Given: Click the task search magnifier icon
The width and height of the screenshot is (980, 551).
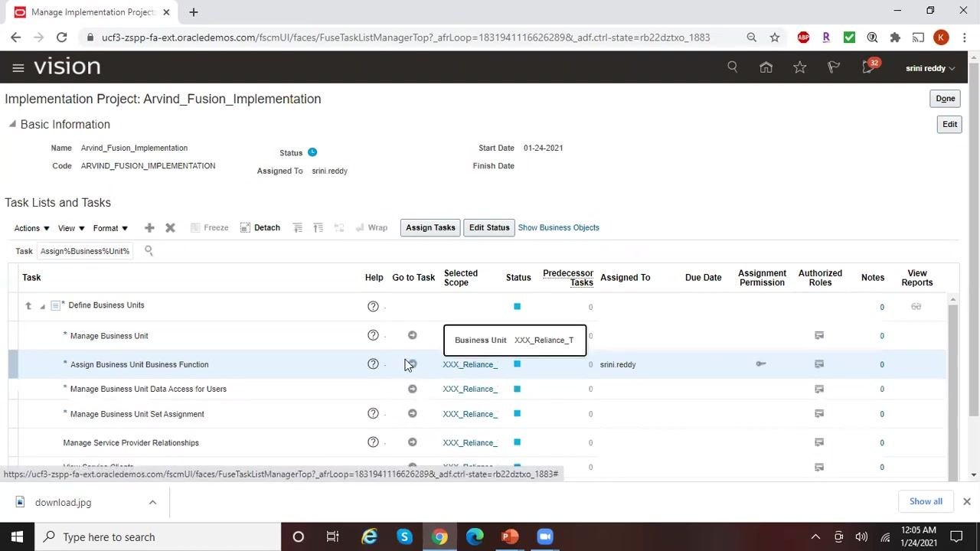Looking at the screenshot, I should [x=149, y=251].
